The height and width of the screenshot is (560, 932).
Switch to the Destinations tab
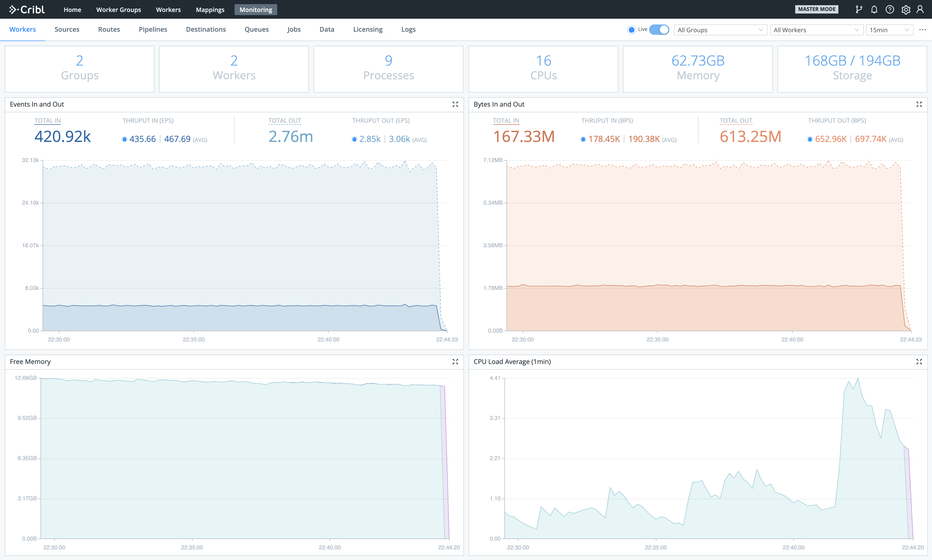click(206, 29)
